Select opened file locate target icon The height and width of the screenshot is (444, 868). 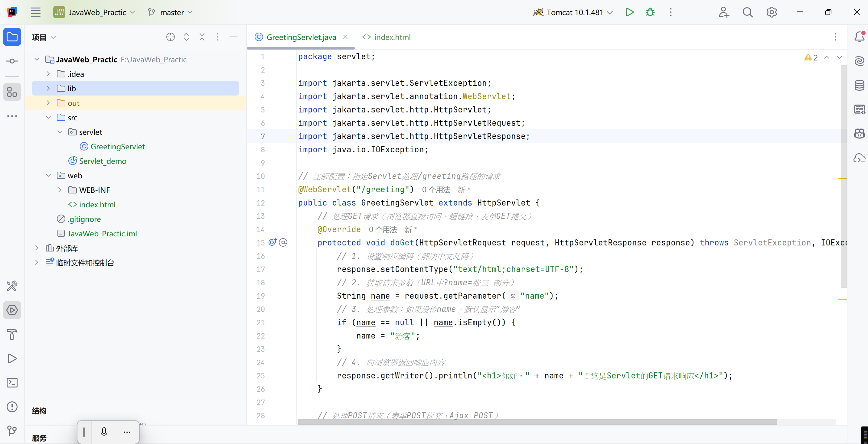[171, 37]
